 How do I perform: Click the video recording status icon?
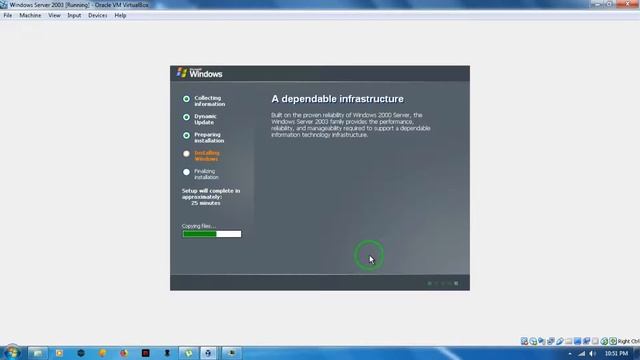coord(587,341)
